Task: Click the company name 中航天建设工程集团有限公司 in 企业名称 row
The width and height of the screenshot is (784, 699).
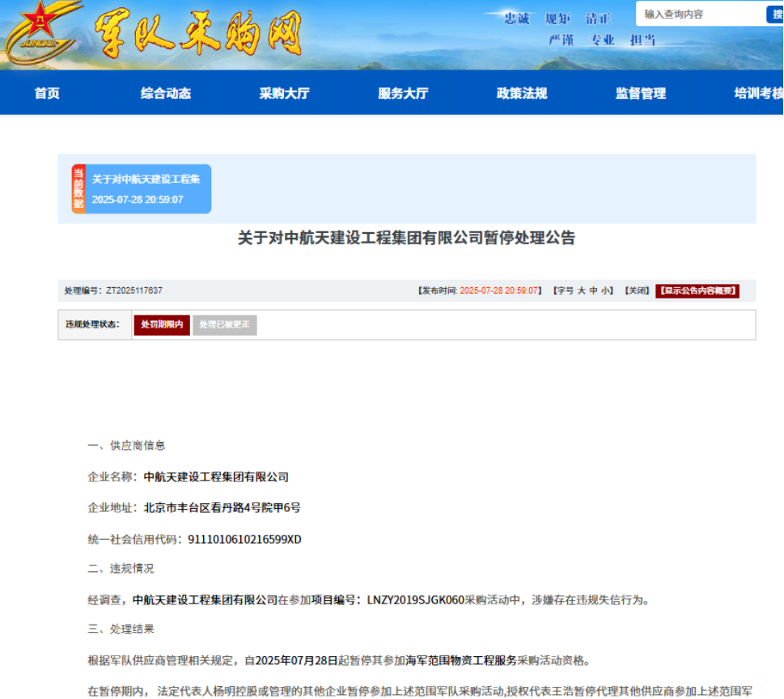Action: coord(216,477)
